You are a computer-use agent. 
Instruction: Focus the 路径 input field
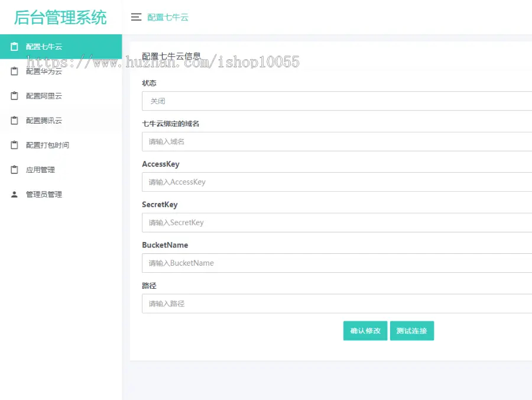pos(337,304)
